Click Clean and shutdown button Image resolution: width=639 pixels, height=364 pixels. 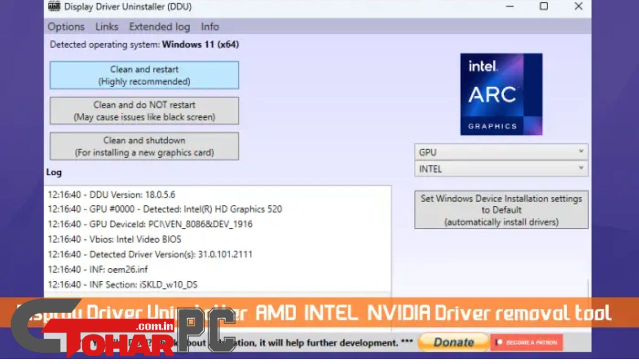coord(144,146)
